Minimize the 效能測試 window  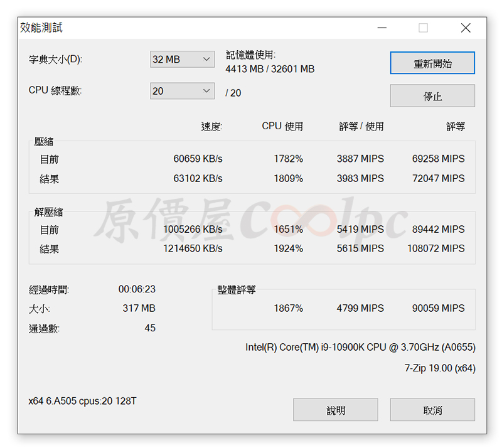pyautogui.click(x=382, y=28)
